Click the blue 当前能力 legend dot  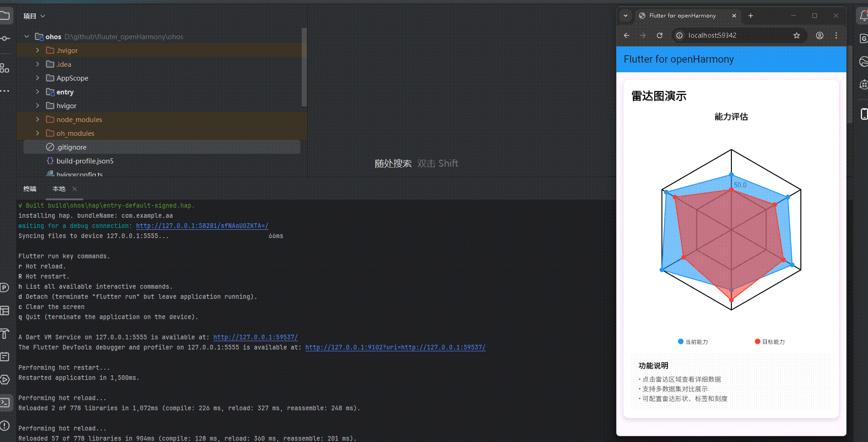[681, 341]
